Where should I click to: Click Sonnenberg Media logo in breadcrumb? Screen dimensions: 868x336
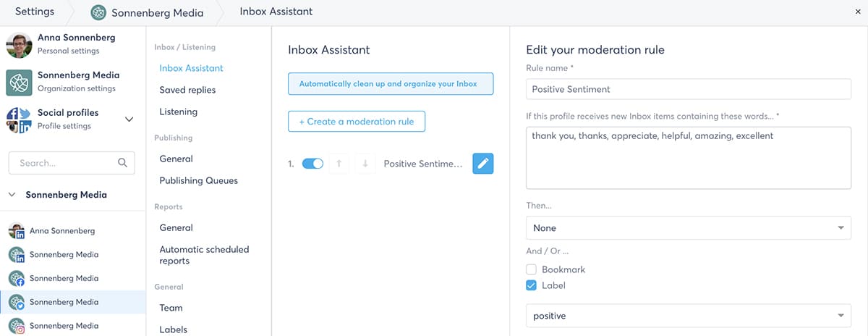[98, 12]
